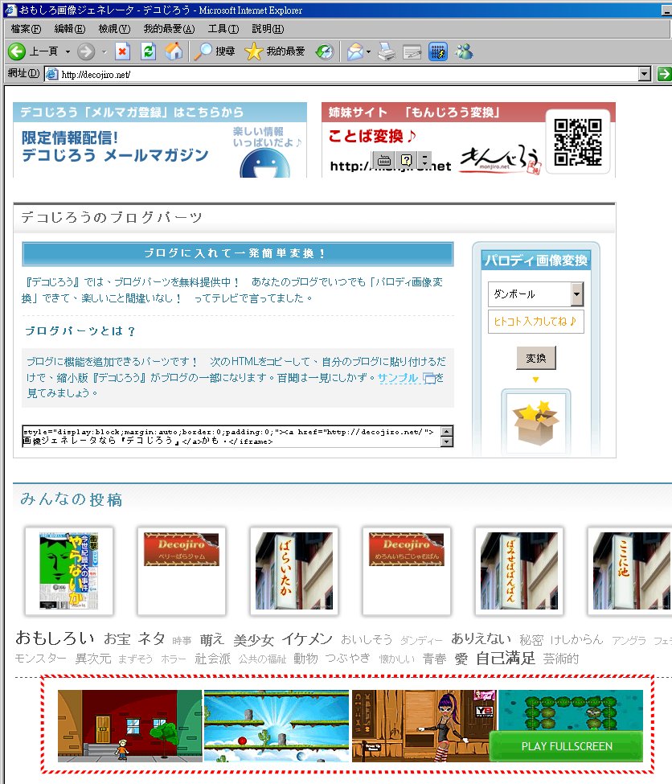672x784 pixels.
Task: Click the 動物 tag link
Action: click(305, 659)
